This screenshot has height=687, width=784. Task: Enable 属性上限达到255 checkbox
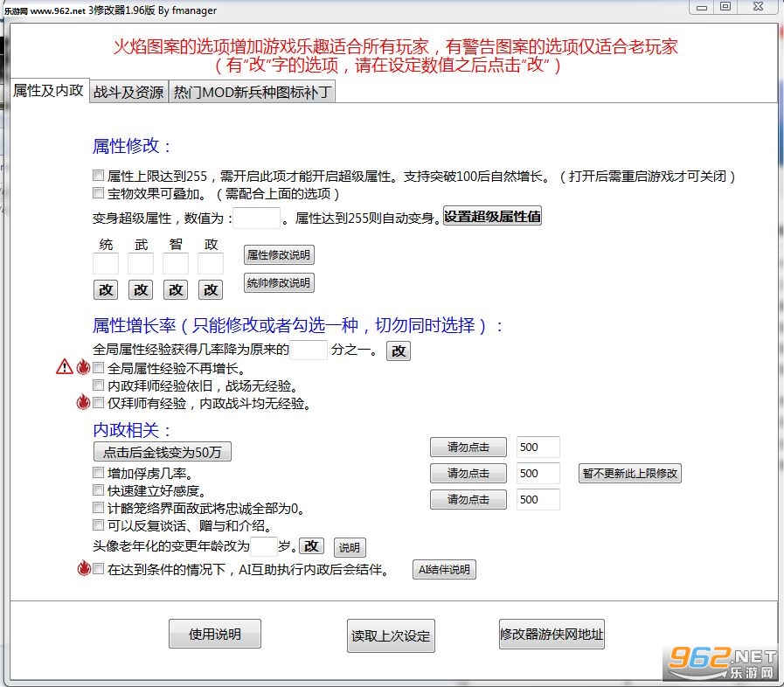tap(99, 176)
